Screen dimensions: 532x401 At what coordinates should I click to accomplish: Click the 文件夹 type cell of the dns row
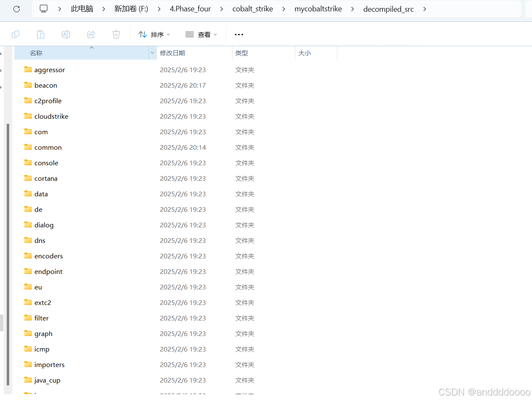click(245, 240)
